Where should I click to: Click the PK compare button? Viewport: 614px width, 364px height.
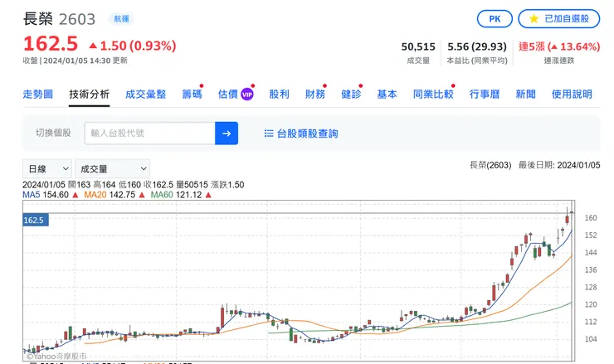pos(495,19)
